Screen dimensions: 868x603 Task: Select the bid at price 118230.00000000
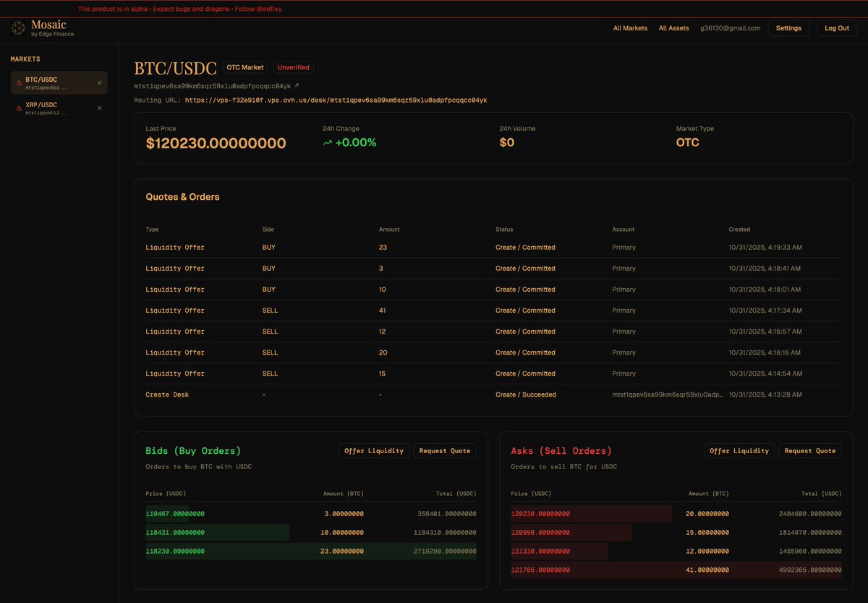311,551
